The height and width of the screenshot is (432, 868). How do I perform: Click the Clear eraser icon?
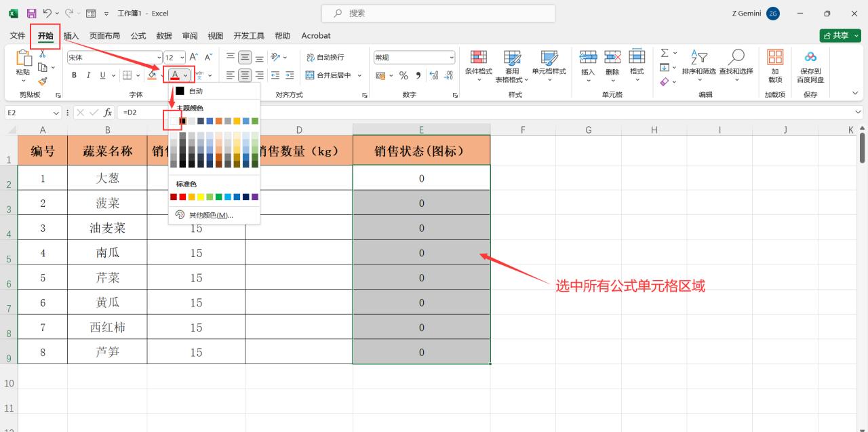coord(665,81)
